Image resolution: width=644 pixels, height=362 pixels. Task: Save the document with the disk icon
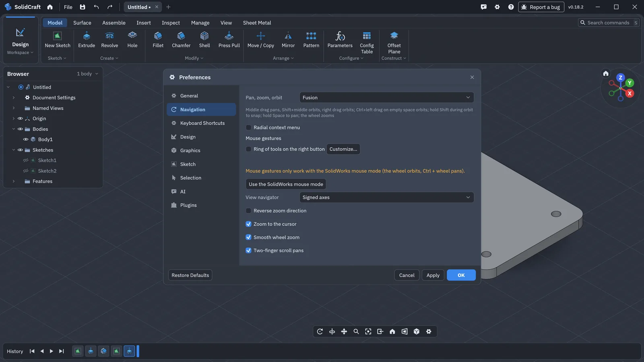[x=83, y=7]
